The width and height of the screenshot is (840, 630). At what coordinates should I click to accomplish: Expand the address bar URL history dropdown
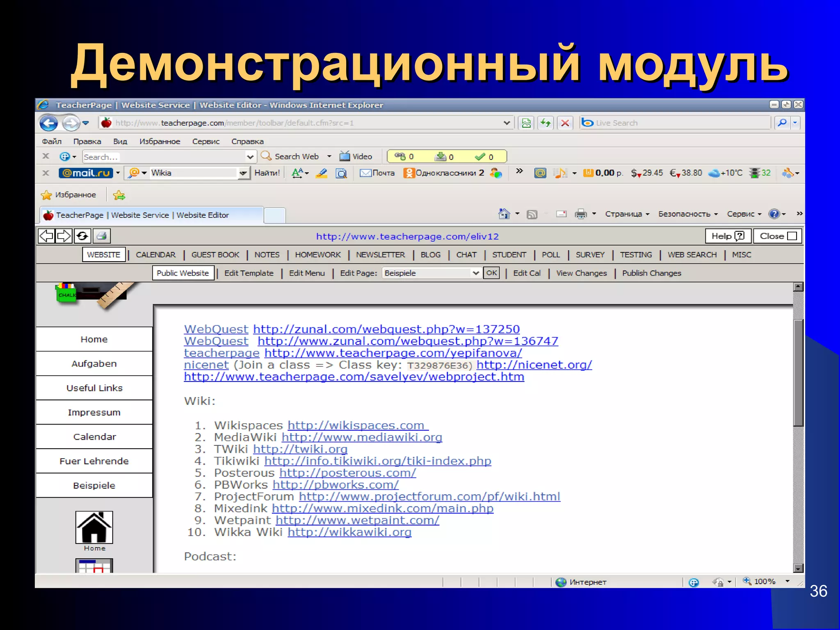[x=507, y=123]
